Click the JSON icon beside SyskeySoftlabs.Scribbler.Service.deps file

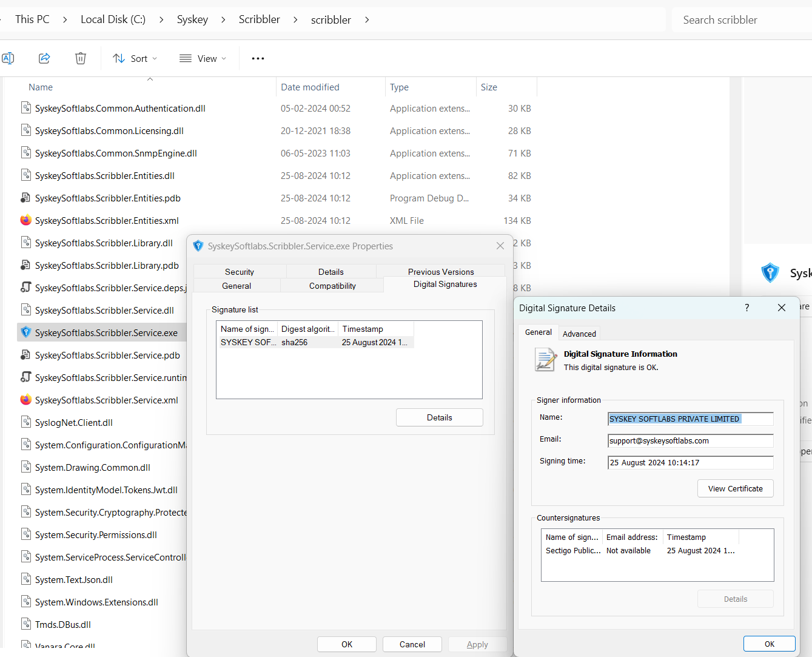25,288
